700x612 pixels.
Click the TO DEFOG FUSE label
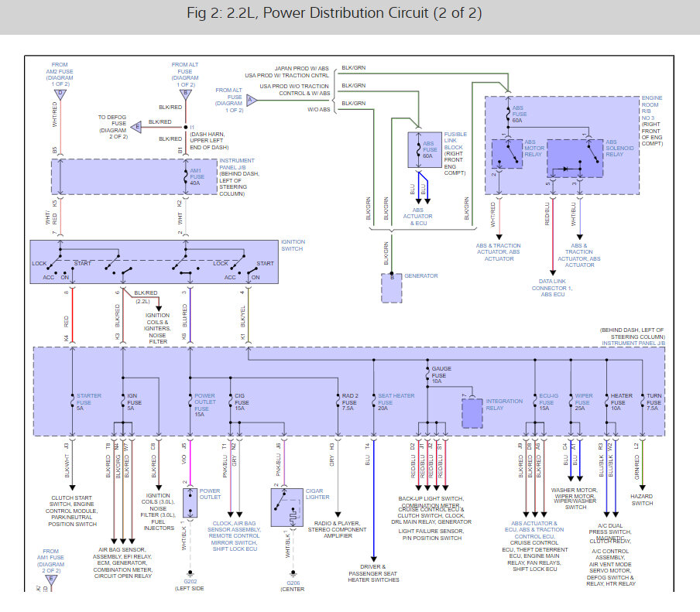click(113, 127)
